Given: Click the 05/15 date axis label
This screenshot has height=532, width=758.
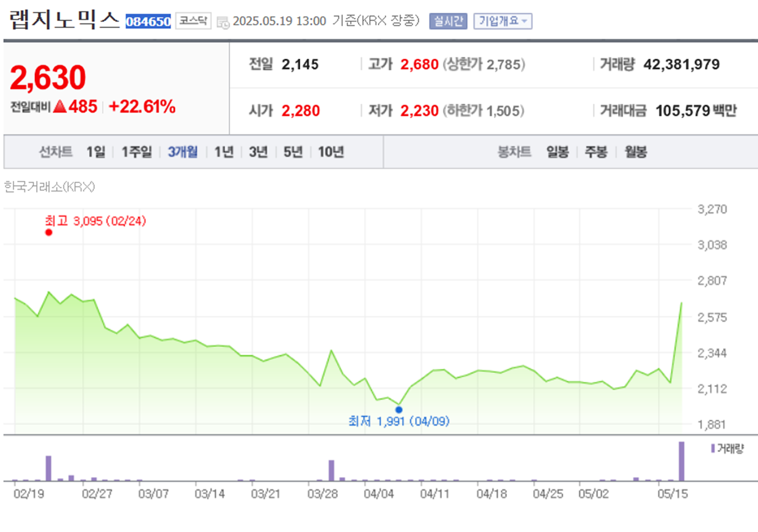Looking at the screenshot, I should (x=673, y=494).
